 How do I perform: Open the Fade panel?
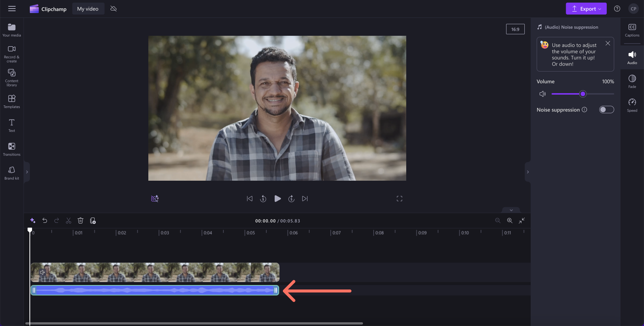pyautogui.click(x=632, y=82)
